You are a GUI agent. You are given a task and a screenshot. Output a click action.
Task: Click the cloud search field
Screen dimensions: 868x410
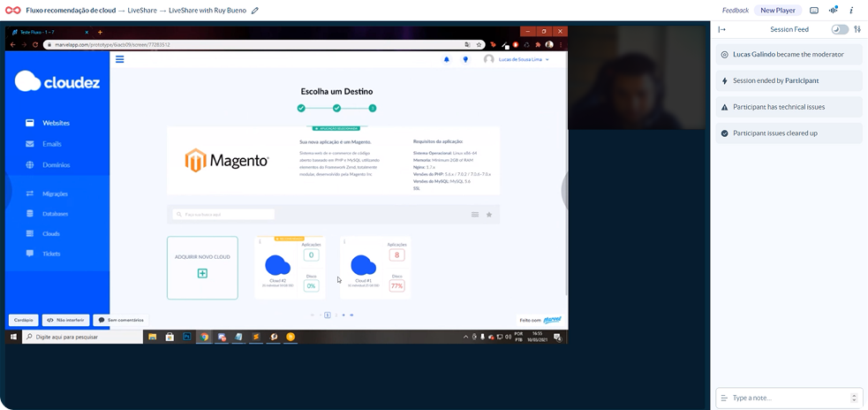click(223, 215)
